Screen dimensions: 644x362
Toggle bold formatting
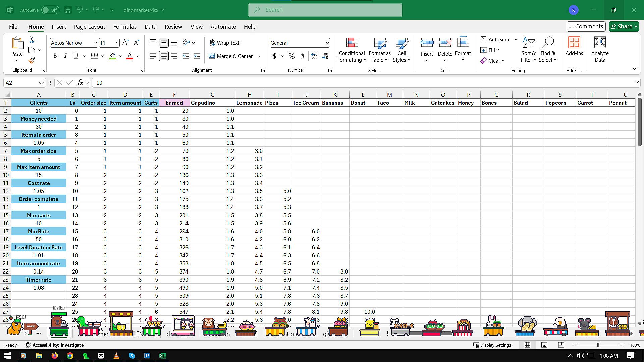coord(55,56)
